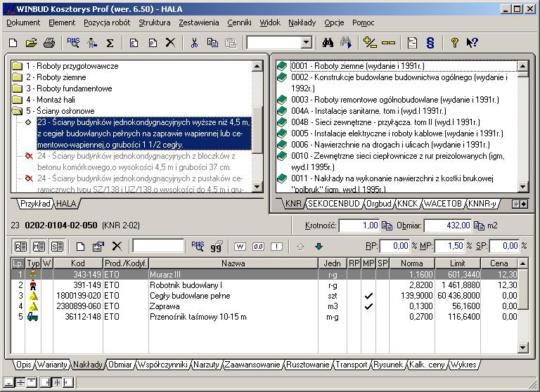Click the person worker icon in main toolbar
540x392 pixels.
[92, 43]
